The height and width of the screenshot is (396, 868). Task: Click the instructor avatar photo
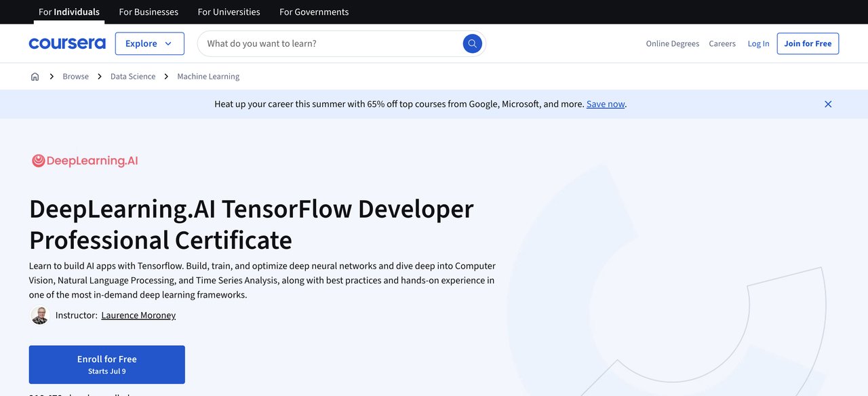click(x=39, y=315)
